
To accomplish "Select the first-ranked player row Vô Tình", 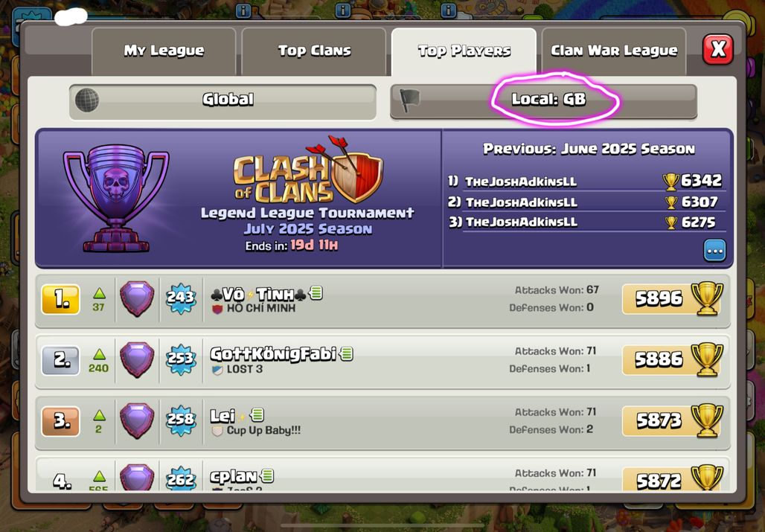I will tap(383, 301).
